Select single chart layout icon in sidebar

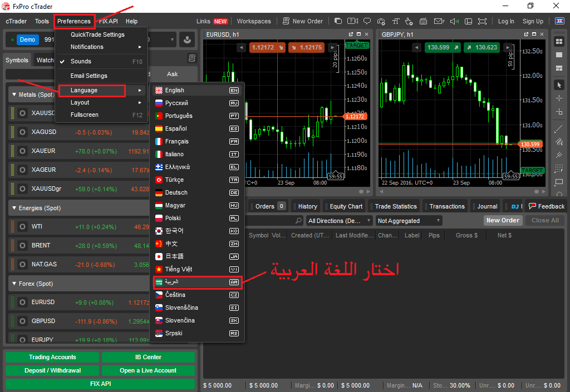tap(559, 55)
